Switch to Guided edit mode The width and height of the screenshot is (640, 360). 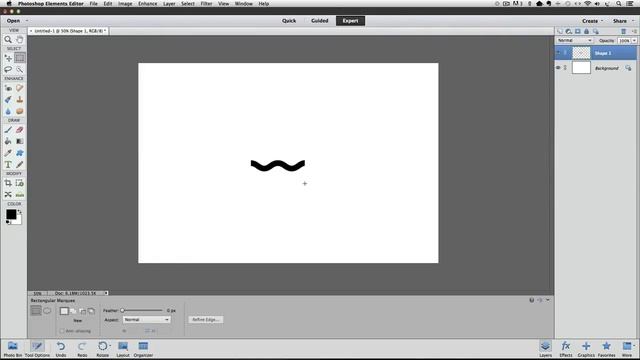point(320,21)
